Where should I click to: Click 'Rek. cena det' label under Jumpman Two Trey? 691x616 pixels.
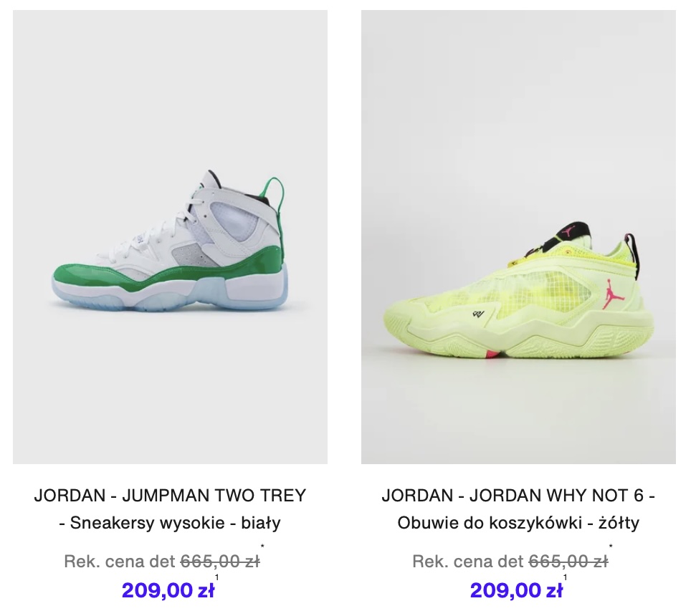120,562
